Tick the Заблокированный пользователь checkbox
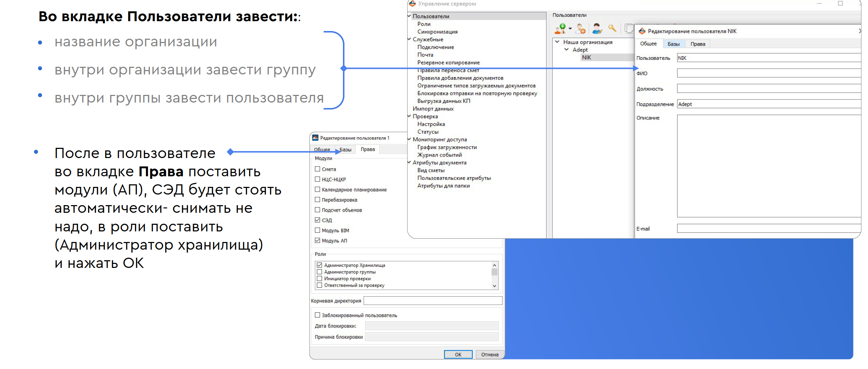Viewport: 868px width, 369px height. click(317, 315)
